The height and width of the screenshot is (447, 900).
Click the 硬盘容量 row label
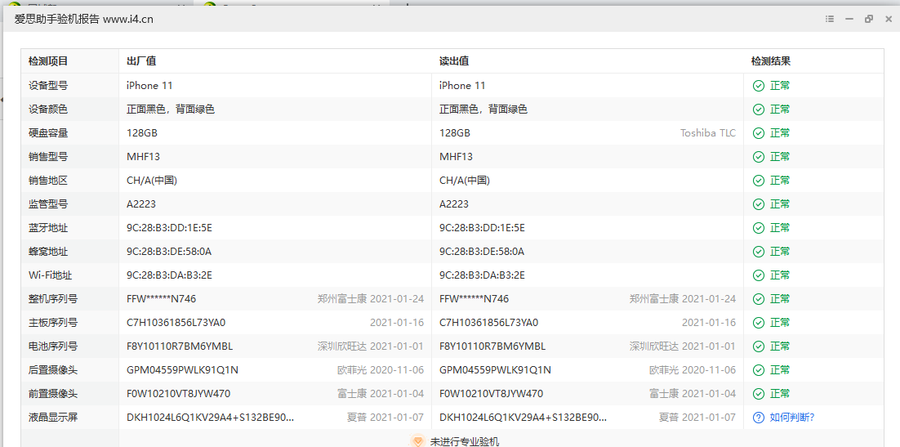[x=48, y=133]
